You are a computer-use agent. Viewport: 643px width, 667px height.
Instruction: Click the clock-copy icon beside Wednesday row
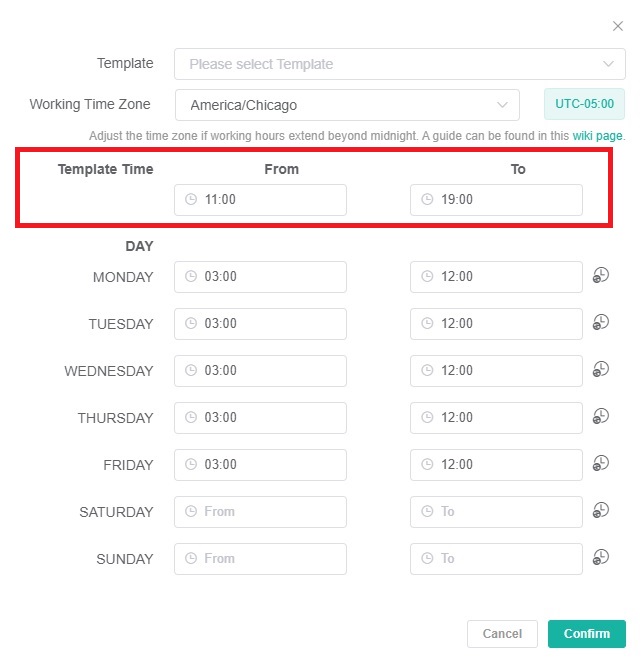[x=601, y=370]
